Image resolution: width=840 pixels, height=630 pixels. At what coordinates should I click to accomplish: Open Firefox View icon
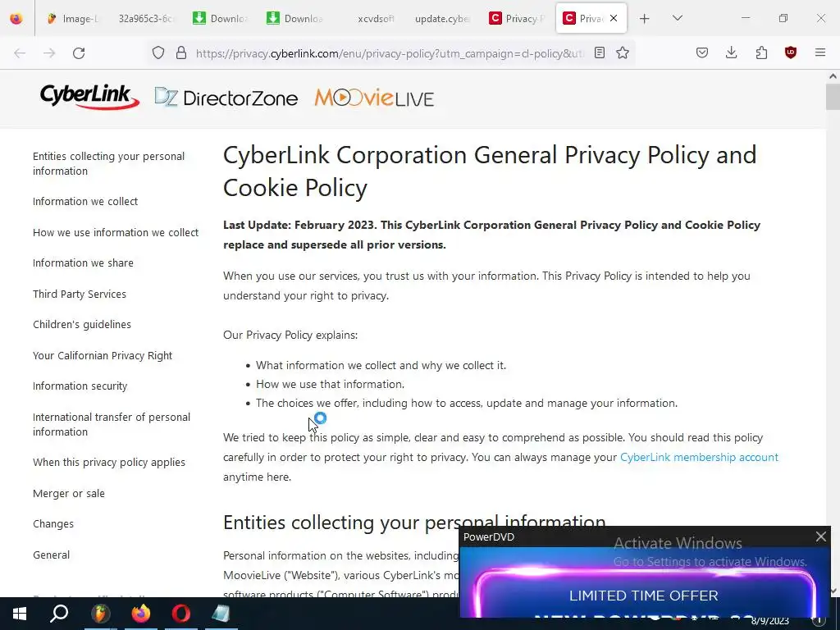point(16,19)
